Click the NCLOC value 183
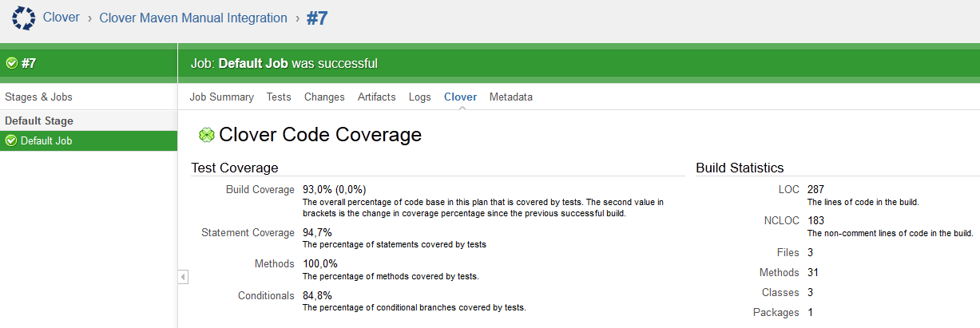The height and width of the screenshot is (328, 980). (815, 220)
